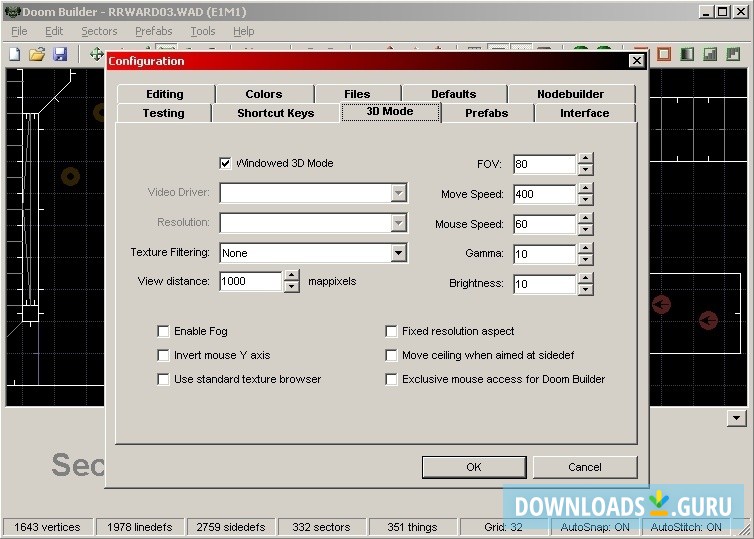
Task: Open the Prefabs menu in menu bar
Action: [153, 31]
